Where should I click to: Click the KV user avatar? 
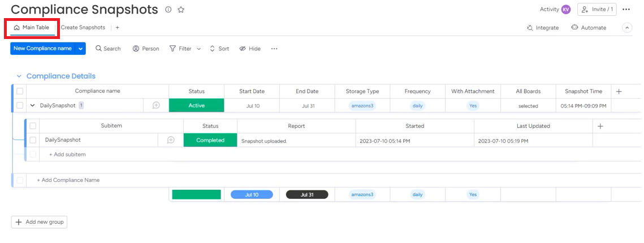point(567,10)
